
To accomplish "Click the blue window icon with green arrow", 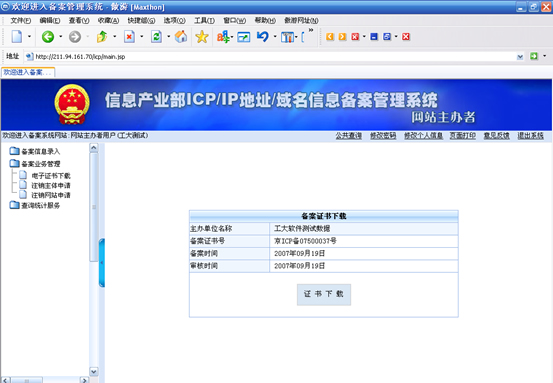I will (243, 37).
